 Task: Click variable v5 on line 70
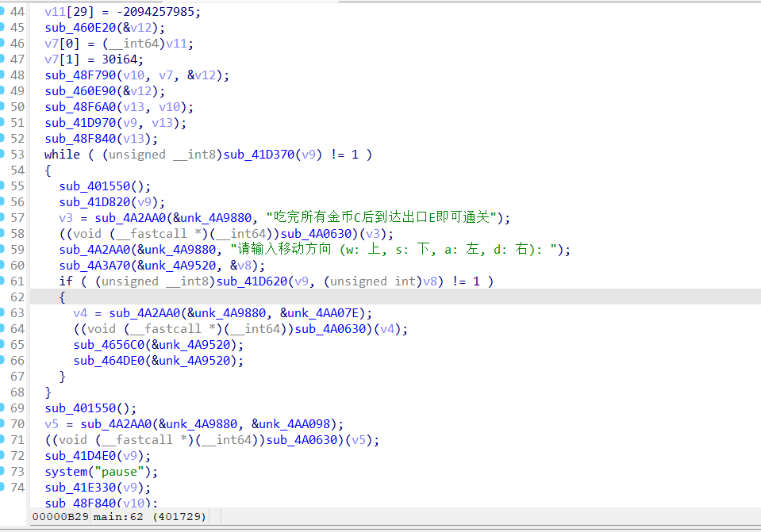tap(52, 424)
